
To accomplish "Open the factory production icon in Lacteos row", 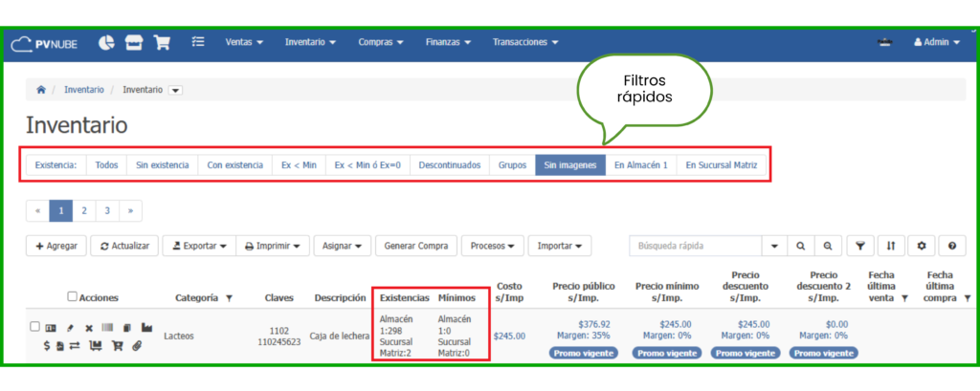I will pos(146,327).
